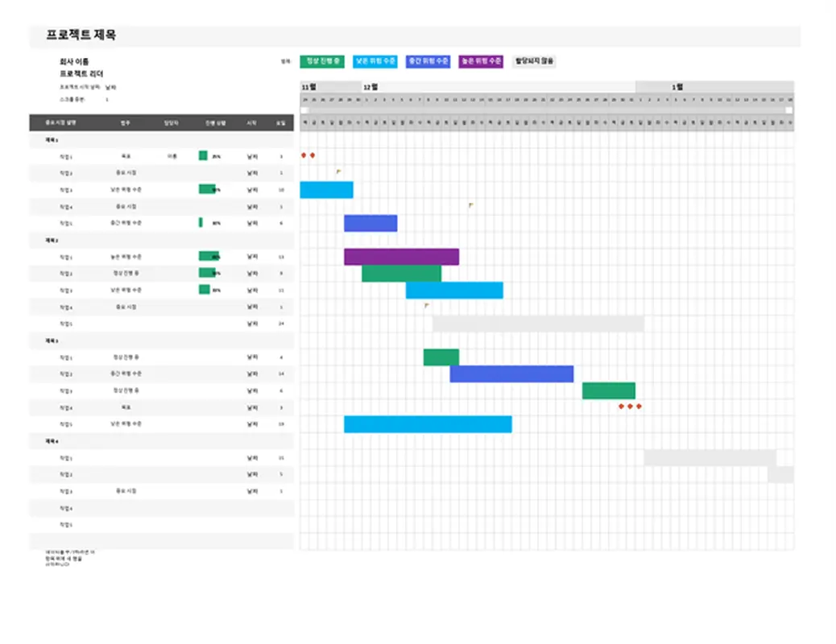
Task: Click the timeline scroll left arrow
Action: point(304,110)
